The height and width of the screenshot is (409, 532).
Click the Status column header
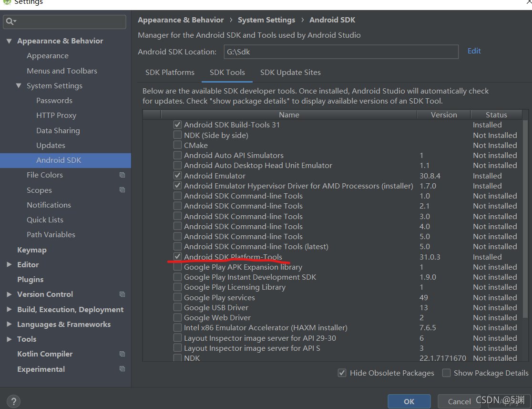pos(496,115)
